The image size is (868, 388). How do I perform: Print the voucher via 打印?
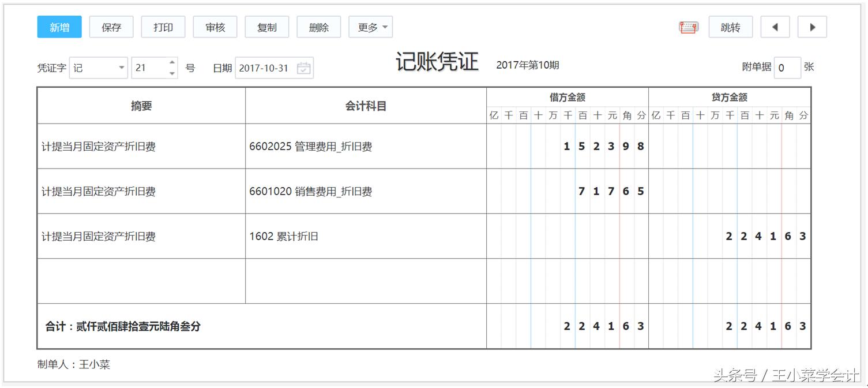[163, 27]
